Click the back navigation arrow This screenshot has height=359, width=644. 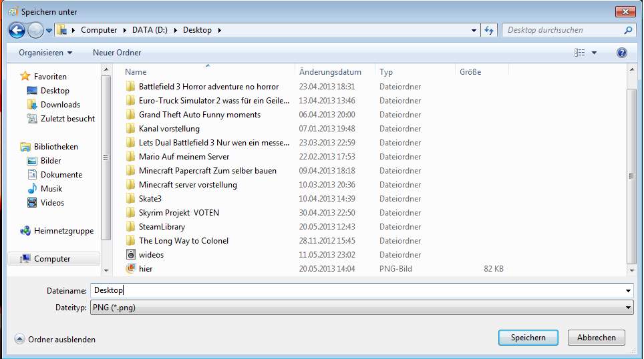(17, 30)
